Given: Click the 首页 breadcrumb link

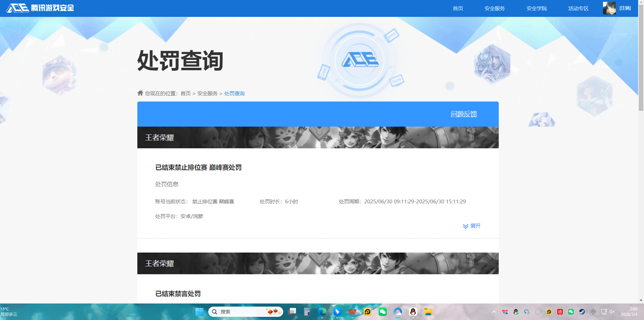Looking at the screenshot, I should pyautogui.click(x=186, y=93).
